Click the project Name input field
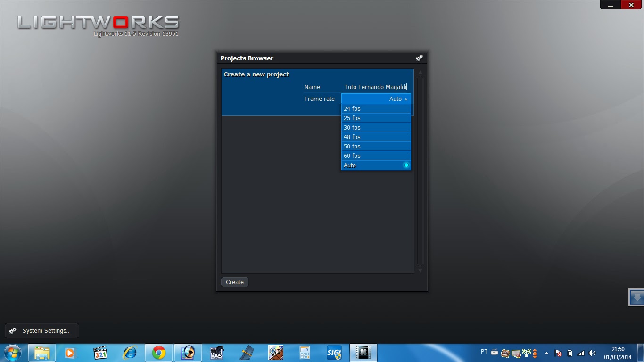Screen dimensions: 644x362 tap(376, 87)
